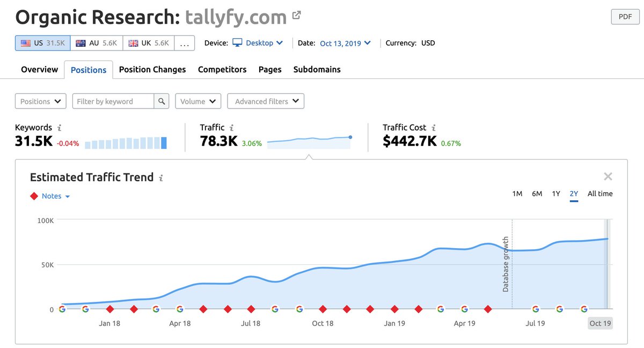This screenshot has height=348, width=644.
Task: Click the Traffic sparkline chart
Action: point(309,142)
